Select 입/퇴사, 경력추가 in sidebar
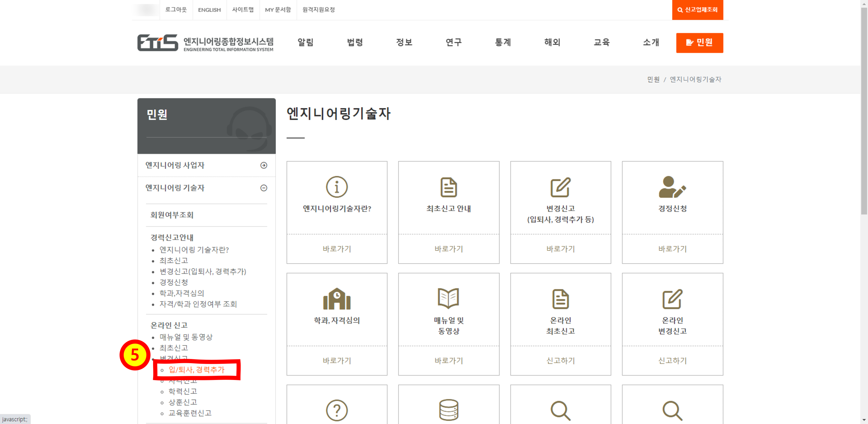 196,370
